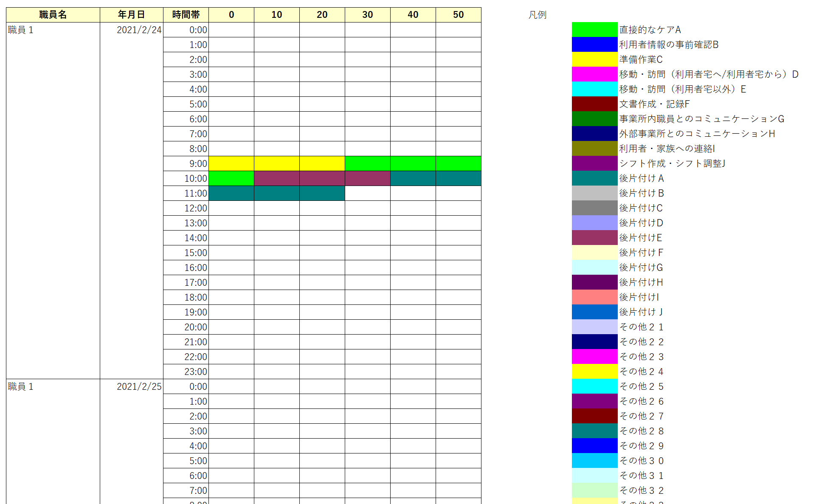The image size is (819, 504).
Task: Pick the pale yellow swatch for 後片付けF
Action: pos(594,253)
